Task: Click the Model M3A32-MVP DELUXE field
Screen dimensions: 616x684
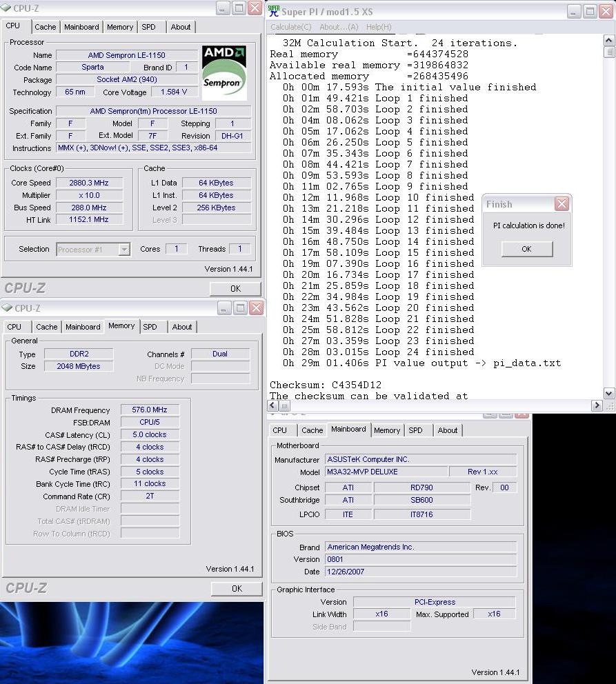Action: point(387,472)
